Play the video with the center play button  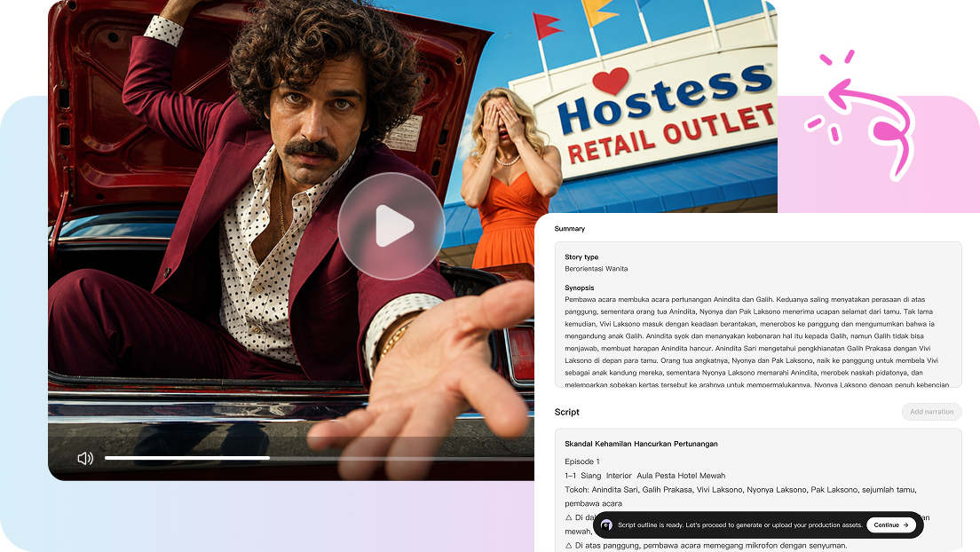point(391,225)
